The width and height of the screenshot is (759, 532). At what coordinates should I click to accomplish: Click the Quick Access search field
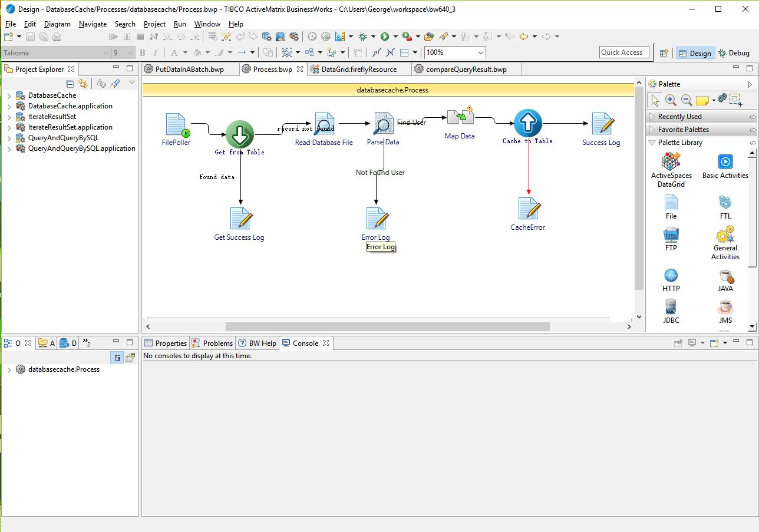(623, 52)
